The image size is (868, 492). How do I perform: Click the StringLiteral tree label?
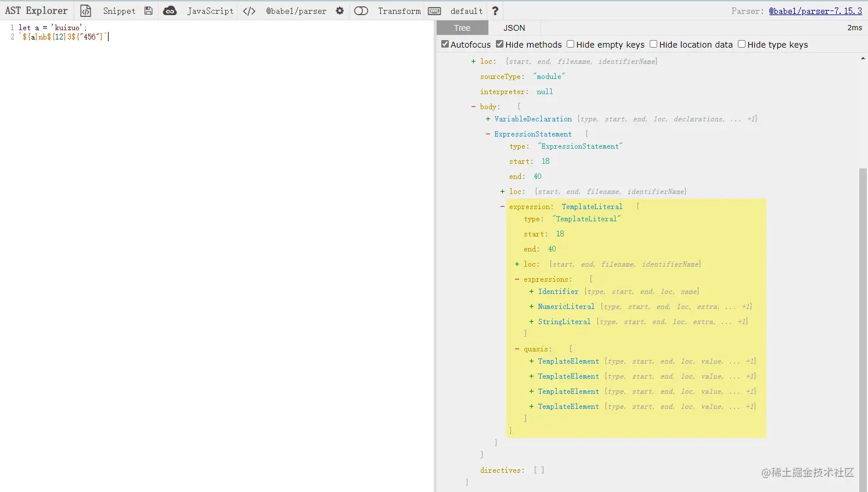[564, 321]
